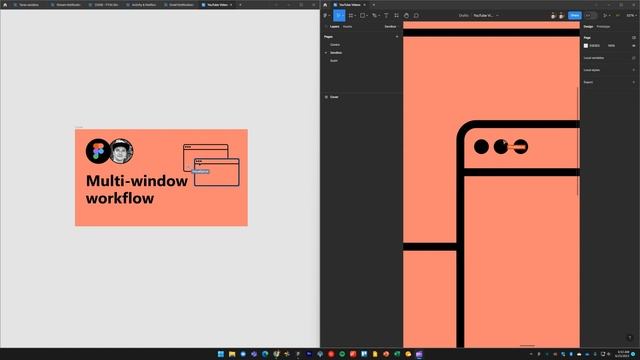The image size is (640, 360).
Task: Click the front window illustration in left canvas
Action: (x=217, y=173)
